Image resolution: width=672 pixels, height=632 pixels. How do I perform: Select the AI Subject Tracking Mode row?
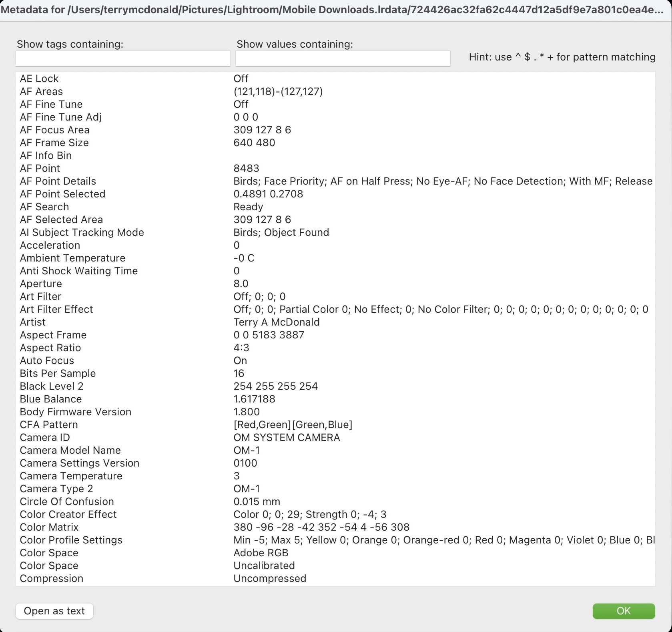(82, 232)
